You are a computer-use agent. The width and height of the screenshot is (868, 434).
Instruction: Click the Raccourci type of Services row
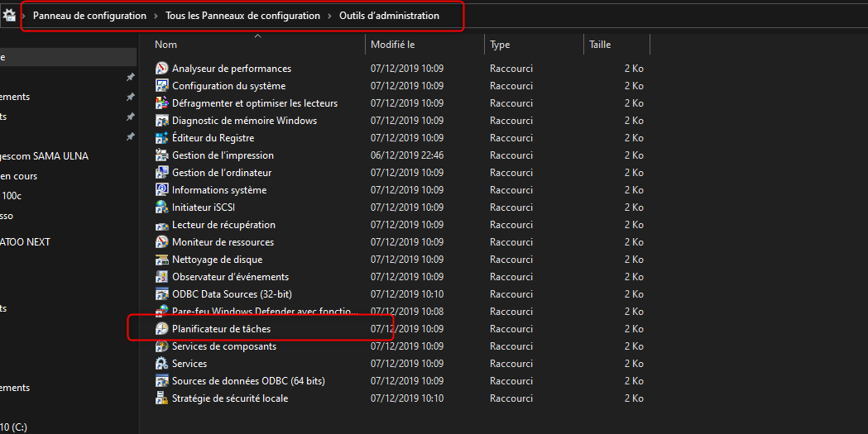tap(511, 363)
